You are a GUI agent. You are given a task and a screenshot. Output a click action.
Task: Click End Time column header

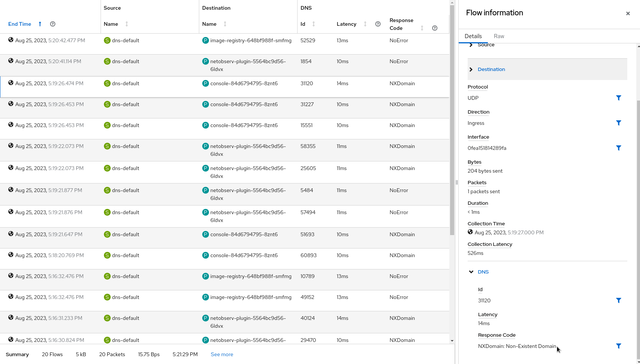(x=20, y=24)
